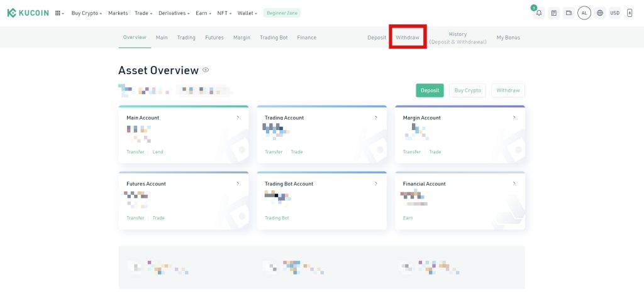Click the Asset Overview heading
The height and width of the screenshot is (294, 644).
coord(158,70)
